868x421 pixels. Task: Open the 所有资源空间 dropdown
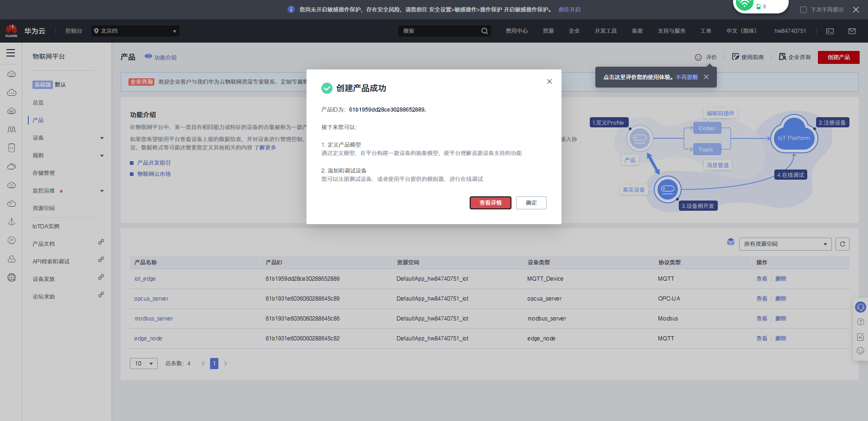[785, 244]
